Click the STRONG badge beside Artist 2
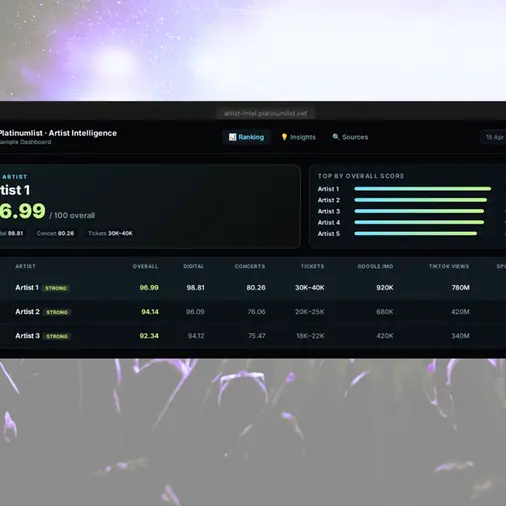506x506 pixels. click(57, 312)
